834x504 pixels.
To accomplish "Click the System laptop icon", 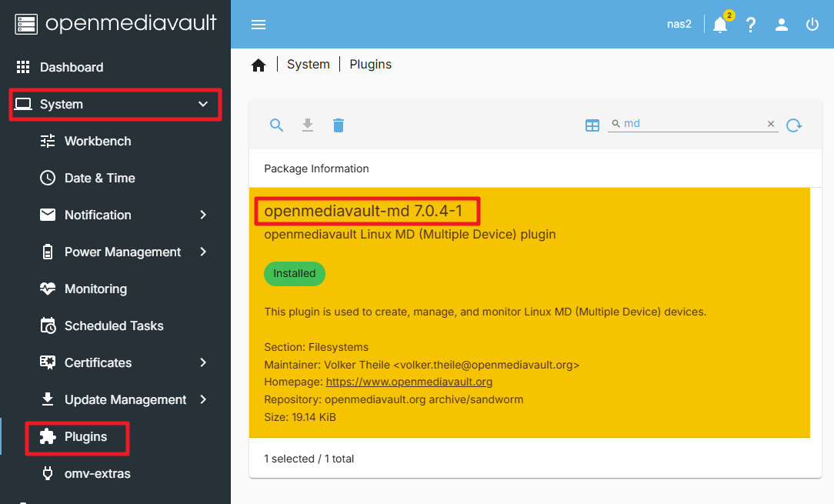I will coord(23,104).
